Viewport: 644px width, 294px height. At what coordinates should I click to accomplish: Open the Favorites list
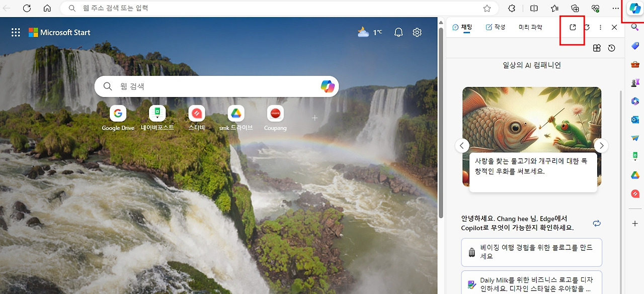pos(554,9)
